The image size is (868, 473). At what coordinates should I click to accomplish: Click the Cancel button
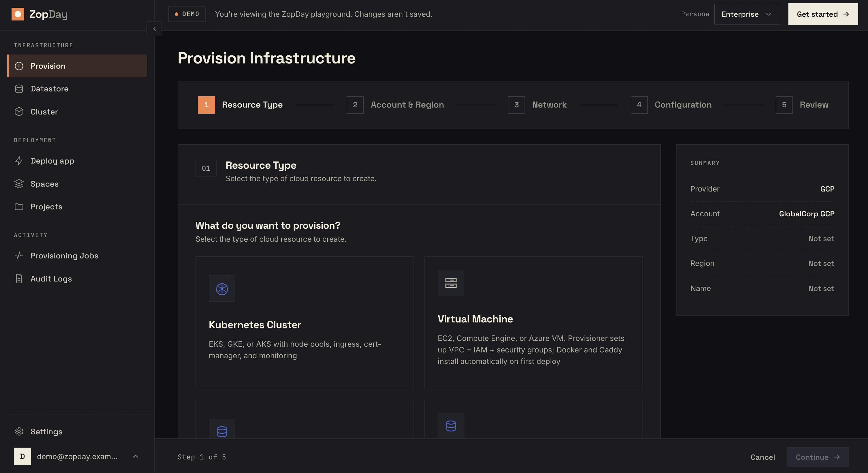(x=762, y=457)
